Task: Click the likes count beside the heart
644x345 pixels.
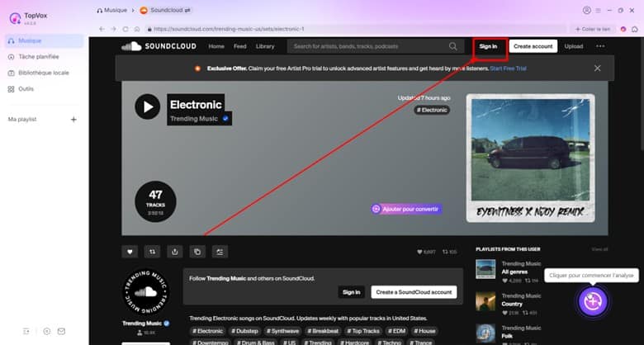Action: pyautogui.click(x=426, y=252)
